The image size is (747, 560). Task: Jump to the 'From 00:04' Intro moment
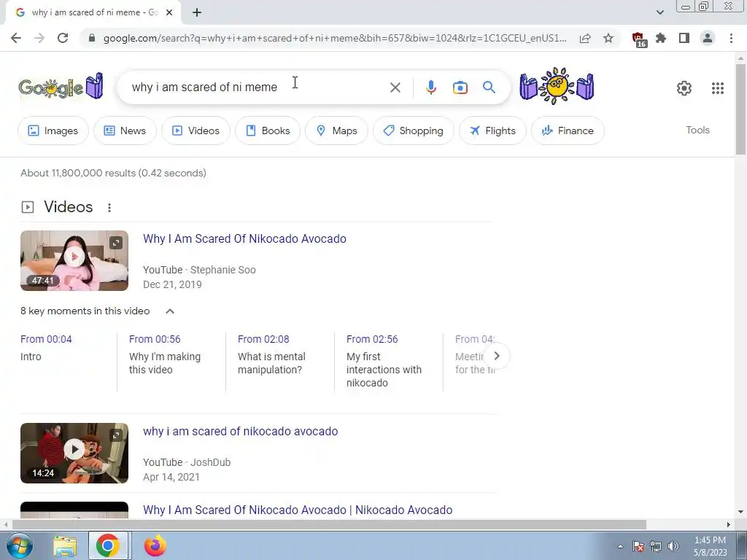(x=46, y=339)
